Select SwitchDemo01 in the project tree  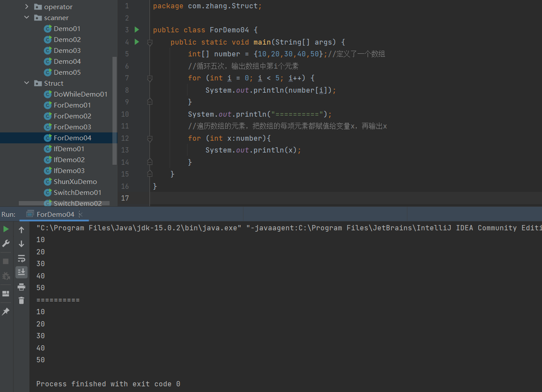pyautogui.click(x=77, y=193)
